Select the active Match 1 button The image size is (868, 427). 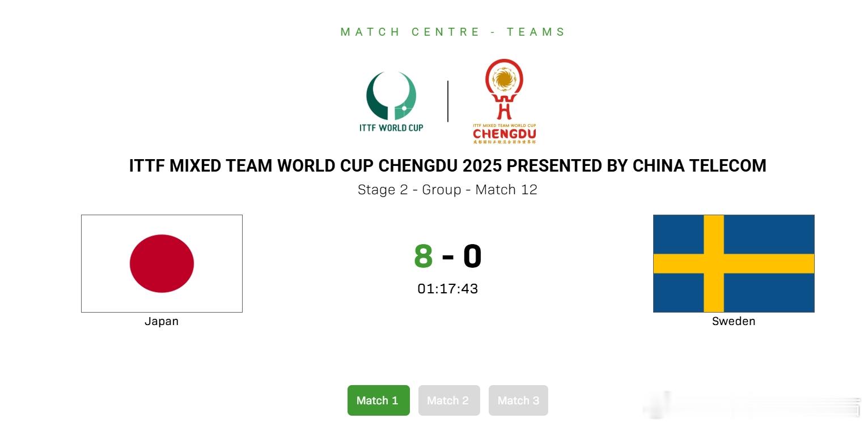pos(378,400)
